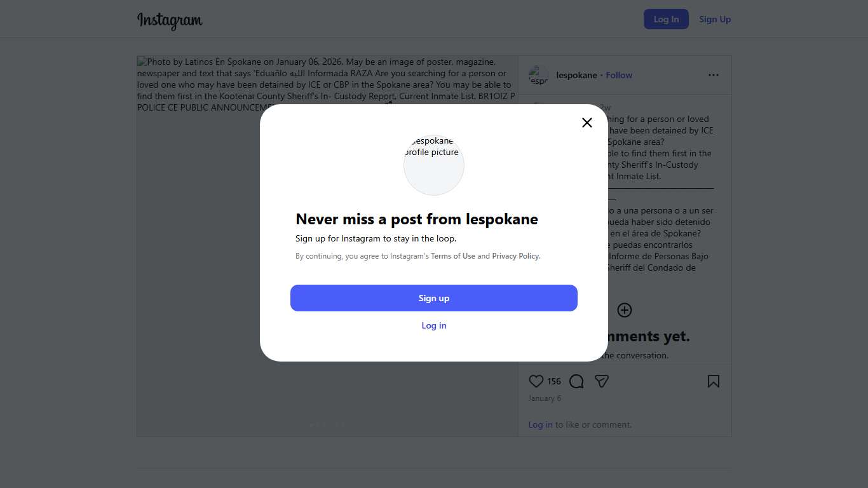
Task: Open the Terms of Use link
Action: [453, 256]
